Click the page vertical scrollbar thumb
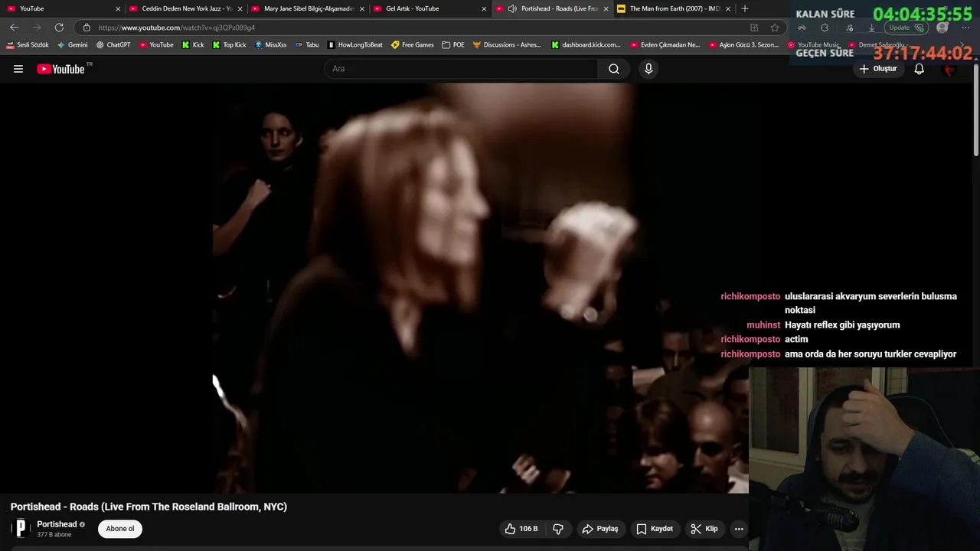Viewport: 980px width, 551px height. (x=976, y=109)
